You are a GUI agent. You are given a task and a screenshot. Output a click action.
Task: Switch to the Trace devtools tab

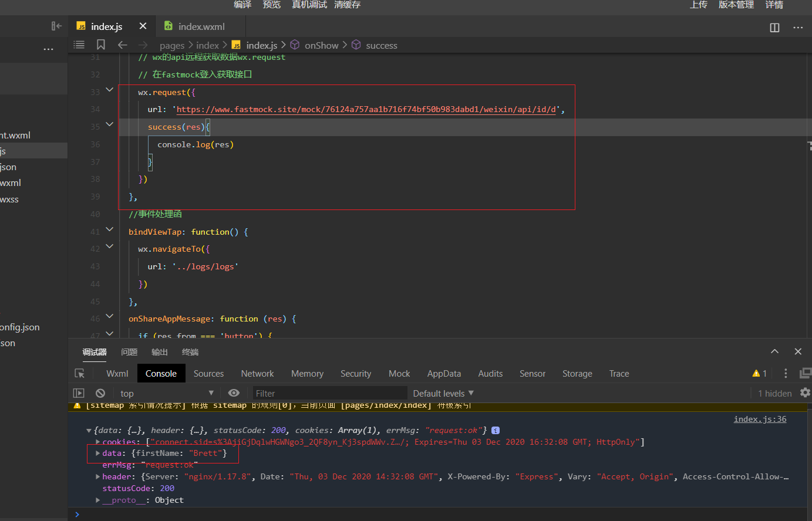619,374
